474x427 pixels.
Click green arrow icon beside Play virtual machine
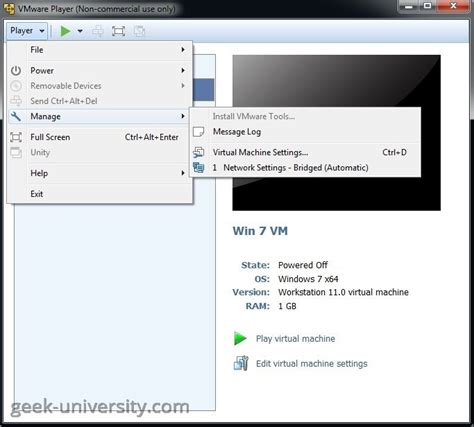(240, 339)
